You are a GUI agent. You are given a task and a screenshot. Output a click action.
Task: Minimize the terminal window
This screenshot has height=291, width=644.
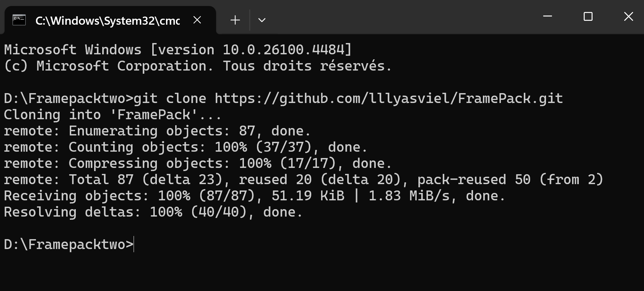coord(547,16)
